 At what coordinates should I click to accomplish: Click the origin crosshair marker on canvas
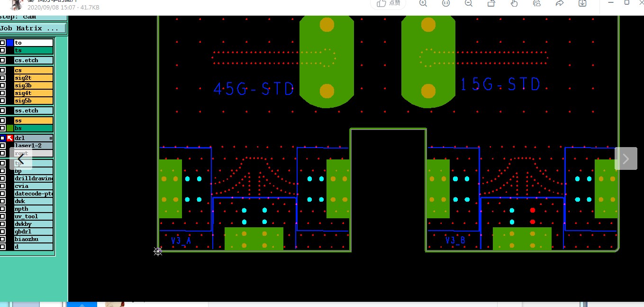[x=158, y=251]
